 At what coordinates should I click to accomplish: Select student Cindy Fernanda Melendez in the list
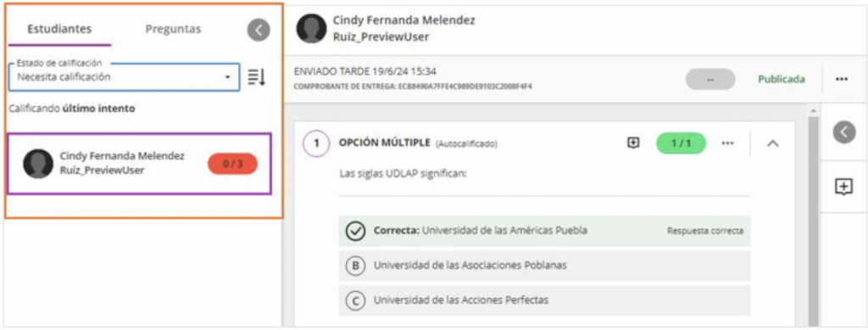140,164
